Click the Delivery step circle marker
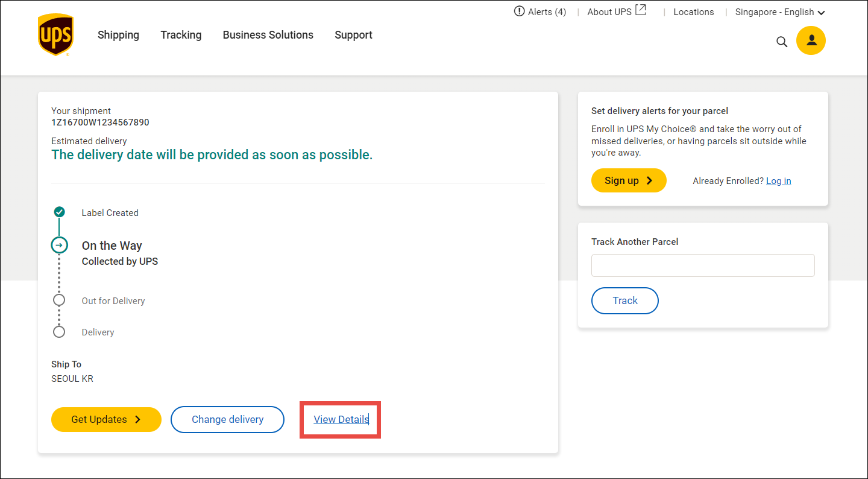The height and width of the screenshot is (479, 868). 59,332
